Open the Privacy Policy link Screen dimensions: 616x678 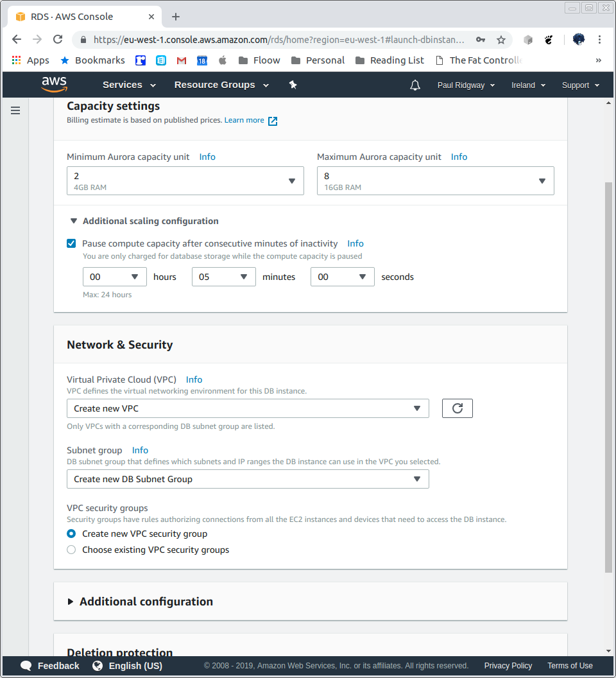508,665
